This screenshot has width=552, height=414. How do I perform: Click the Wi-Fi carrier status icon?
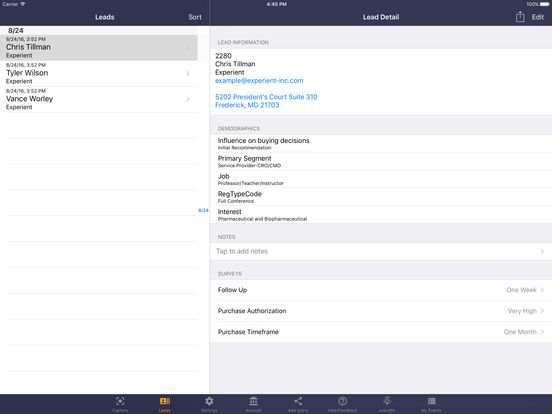pyautogui.click(x=23, y=4)
